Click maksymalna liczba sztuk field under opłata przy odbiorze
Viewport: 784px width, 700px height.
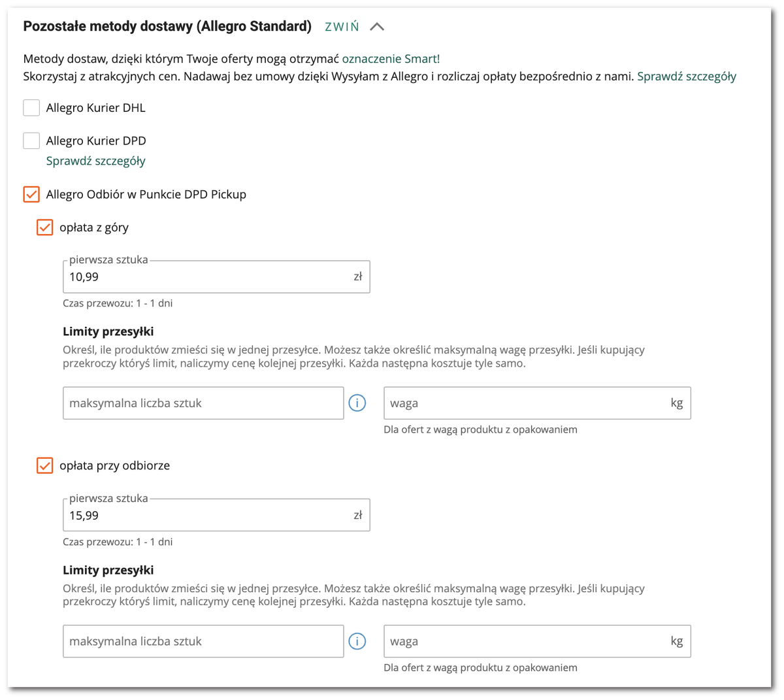point(203,642)
